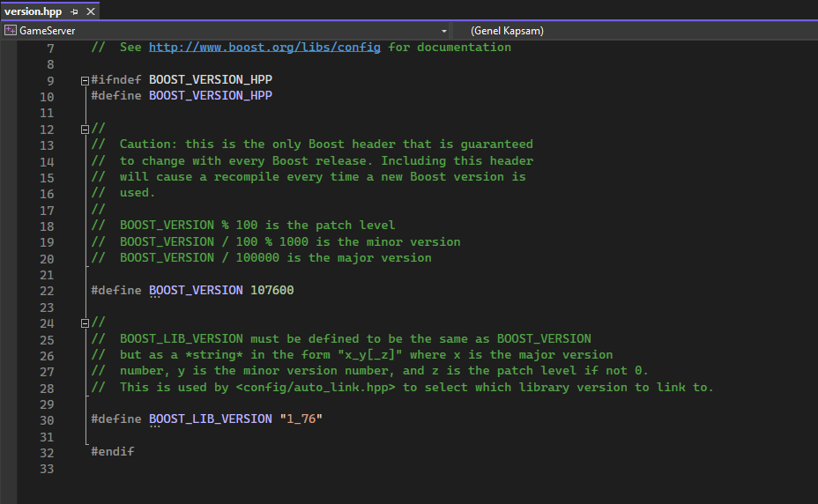Open the GameServer project dropdown
Screen dimensions: 818x504
click(444, 31)
